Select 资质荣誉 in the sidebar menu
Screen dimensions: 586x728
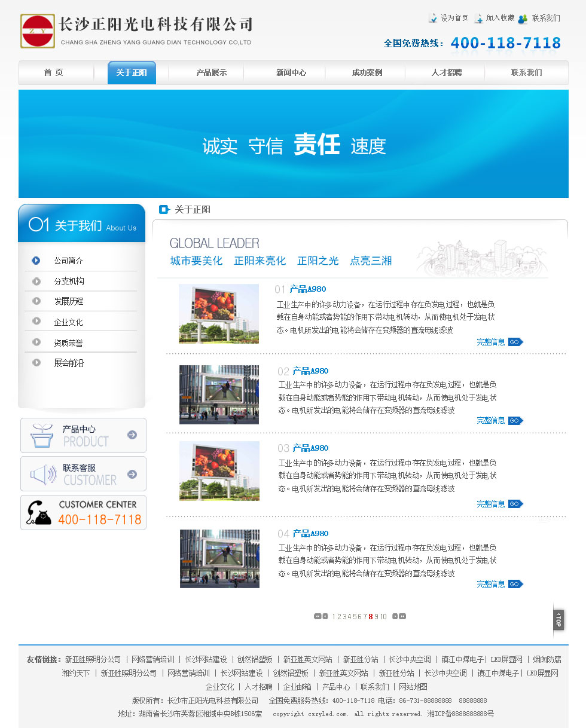(x=69, y=343)
